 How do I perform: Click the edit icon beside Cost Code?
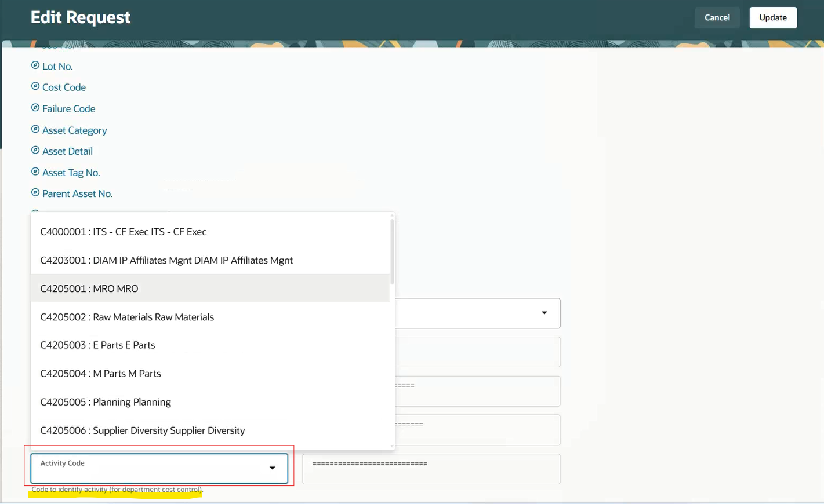[x=35, y=87]
